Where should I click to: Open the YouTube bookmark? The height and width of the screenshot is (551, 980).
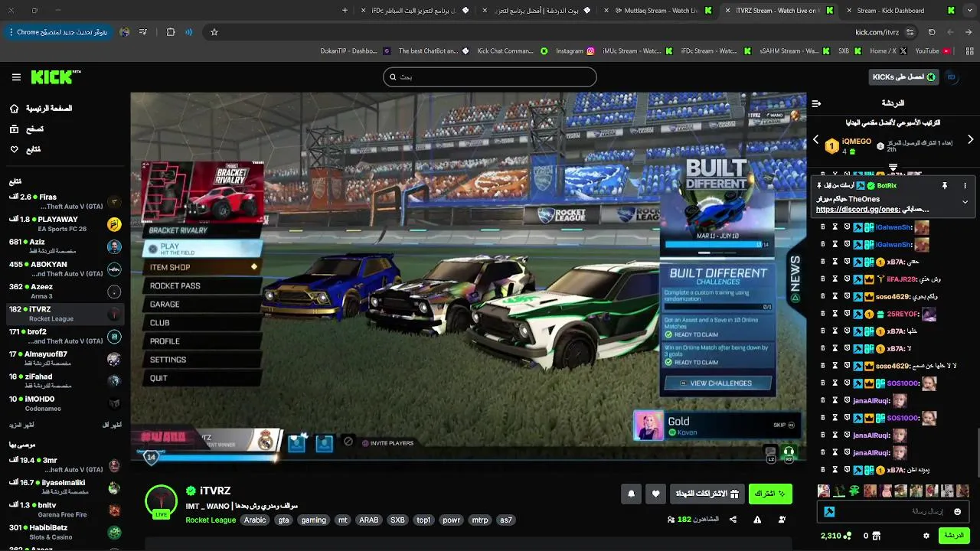pyautogui.click(x=933, y=51)
